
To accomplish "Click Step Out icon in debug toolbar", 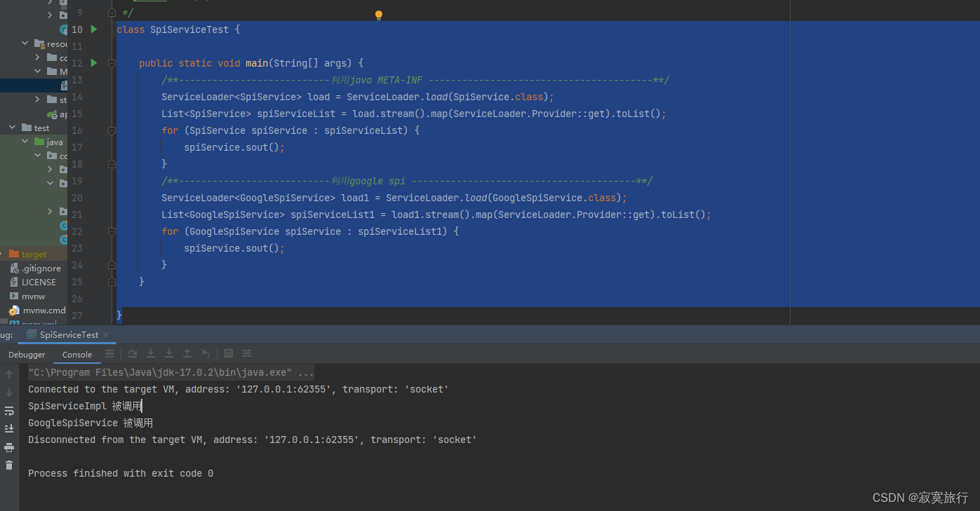I will (187, 353).
